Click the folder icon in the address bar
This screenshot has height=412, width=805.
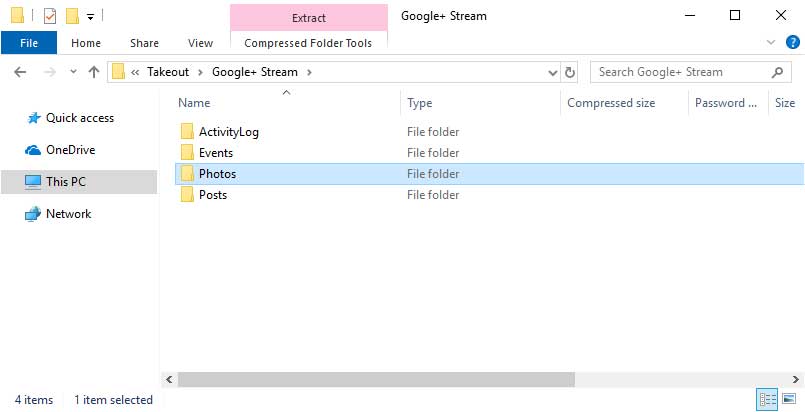[119, 72]
